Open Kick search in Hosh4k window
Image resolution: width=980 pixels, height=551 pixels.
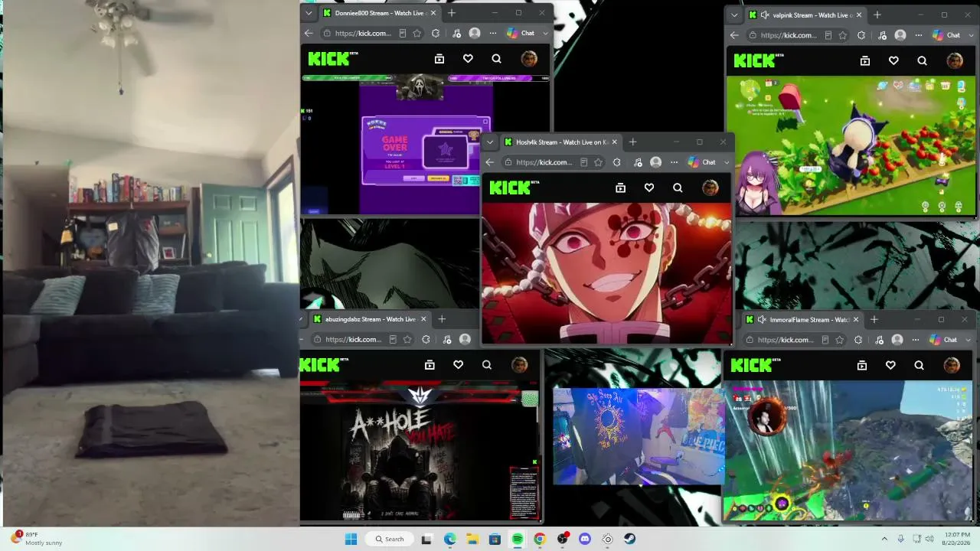tap(678, 187)
